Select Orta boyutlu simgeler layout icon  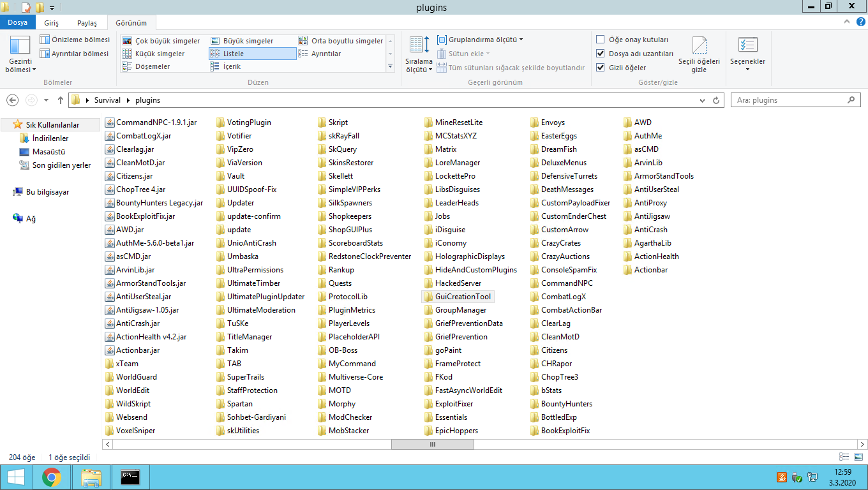coord(303,41)
